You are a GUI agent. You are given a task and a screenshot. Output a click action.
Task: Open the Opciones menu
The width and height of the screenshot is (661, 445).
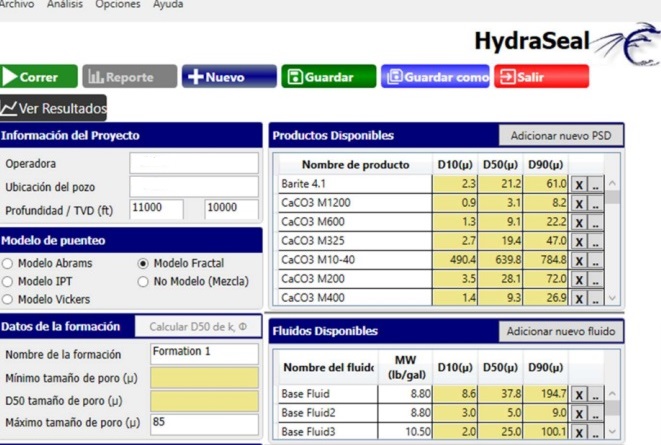(118, 5)
